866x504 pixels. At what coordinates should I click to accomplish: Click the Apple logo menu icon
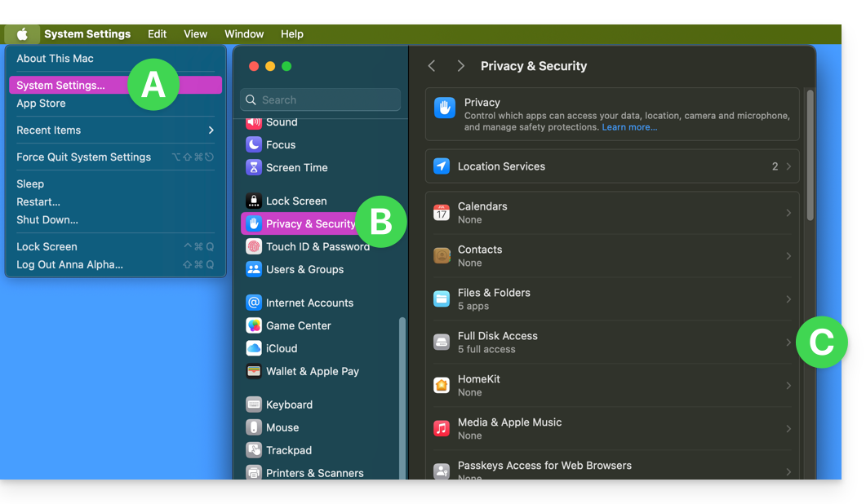tap(22, 34)
